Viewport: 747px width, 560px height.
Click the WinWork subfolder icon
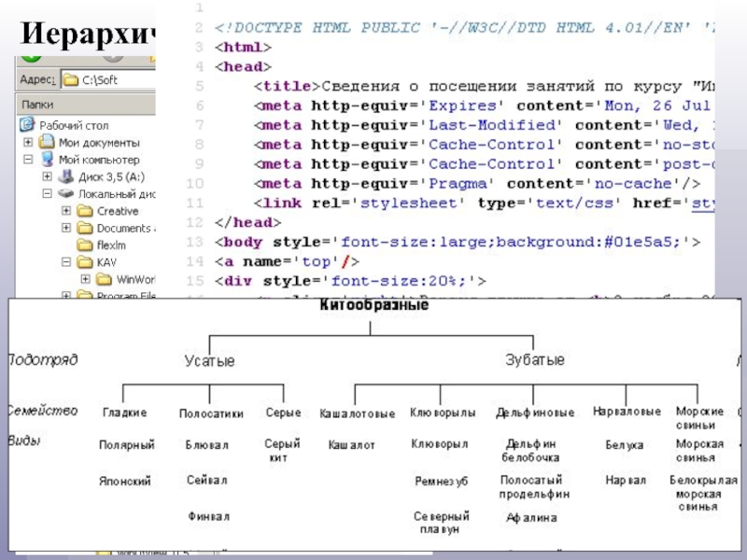point(104,279)
